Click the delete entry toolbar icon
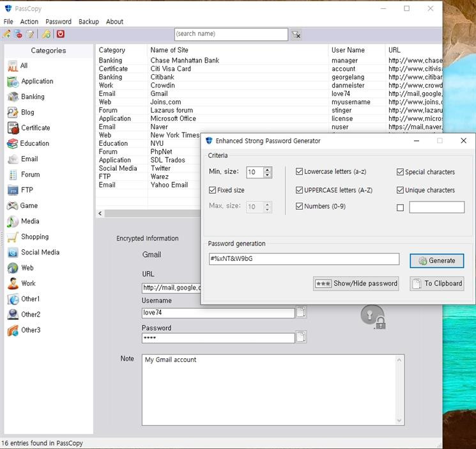Screen dimensions: 476x449 18,35
